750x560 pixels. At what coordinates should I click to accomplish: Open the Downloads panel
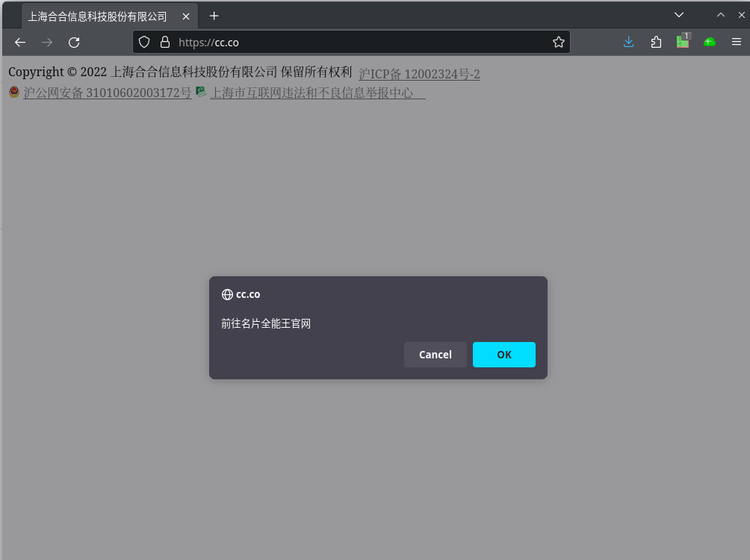pyautogui.click(x=629, y=43)
